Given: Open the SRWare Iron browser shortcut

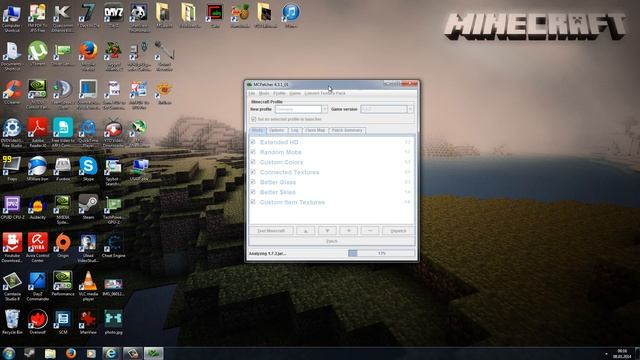Looking at the screenshot, I should (38, 169).
